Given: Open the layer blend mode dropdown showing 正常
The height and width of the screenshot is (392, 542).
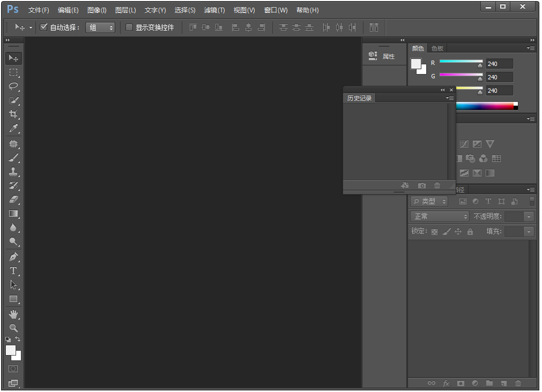Looking at the screenshot, I should (x=440, y=216).
